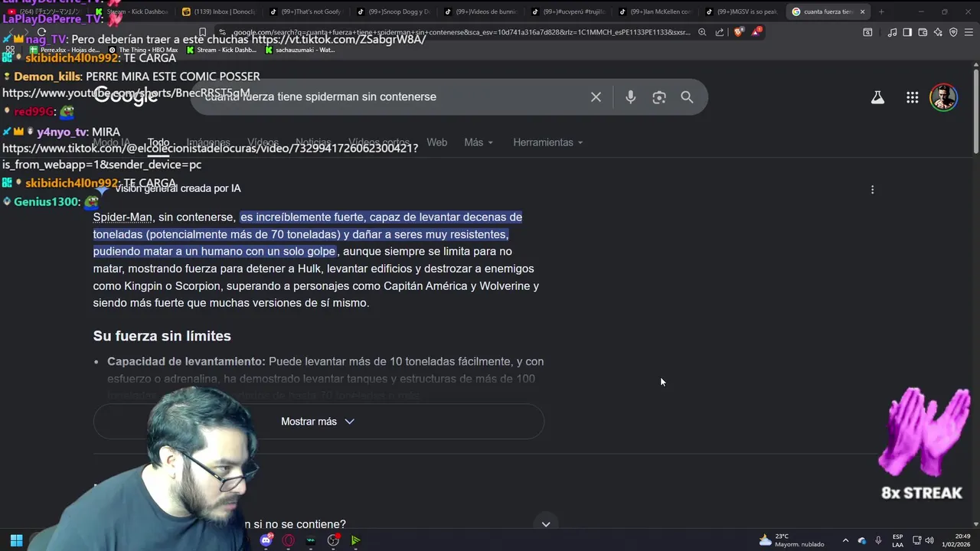Open the sachauzumaki bookmark
The height and width of the screenshot is (551, 980).
pyautogui.click(x=299, y=50)
